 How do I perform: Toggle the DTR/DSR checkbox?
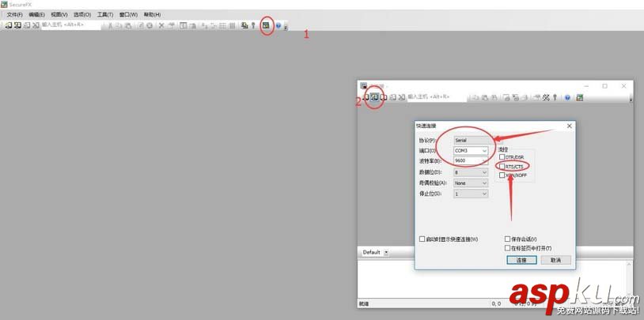pyautogui.click(x=502, y=157)
